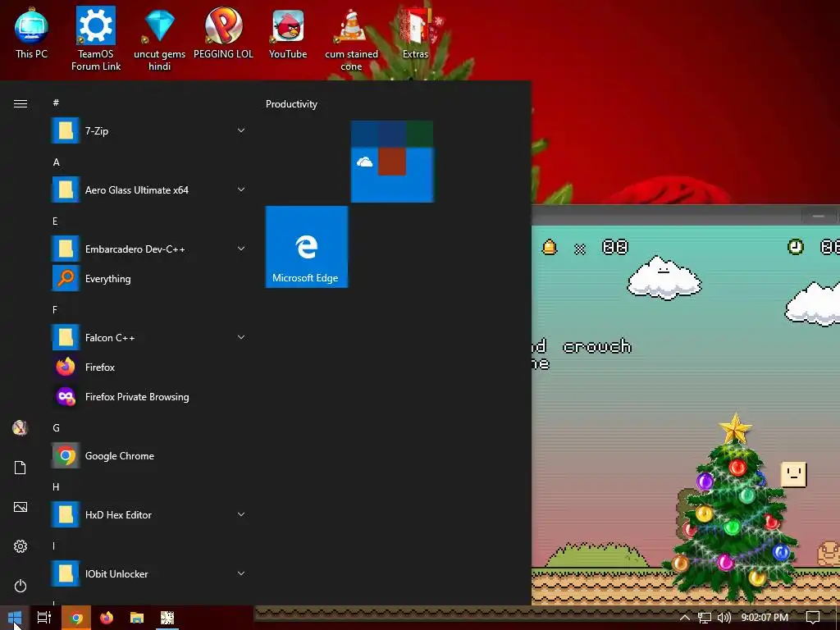Open the VLC cone desktop icon
840x630 pixels.
coord(351,39)
